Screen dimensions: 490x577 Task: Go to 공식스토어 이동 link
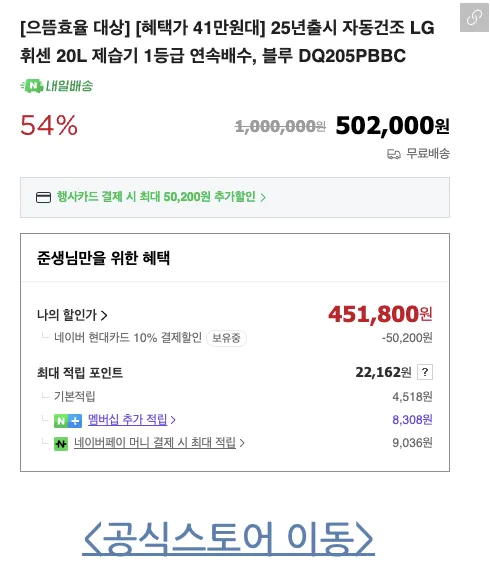(x=228, y=538)
